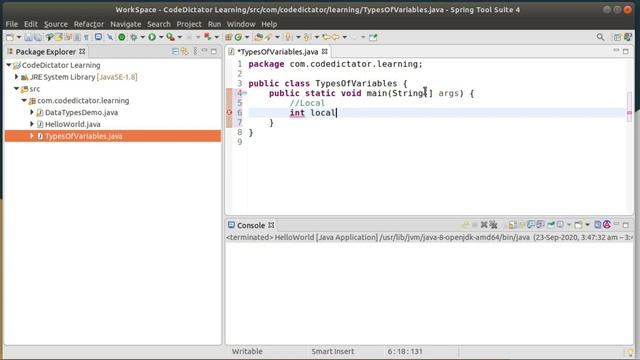Viewport: 640px width, 360px height.
Task: Click the Open Perspective icon
Action: coord(617,37)
